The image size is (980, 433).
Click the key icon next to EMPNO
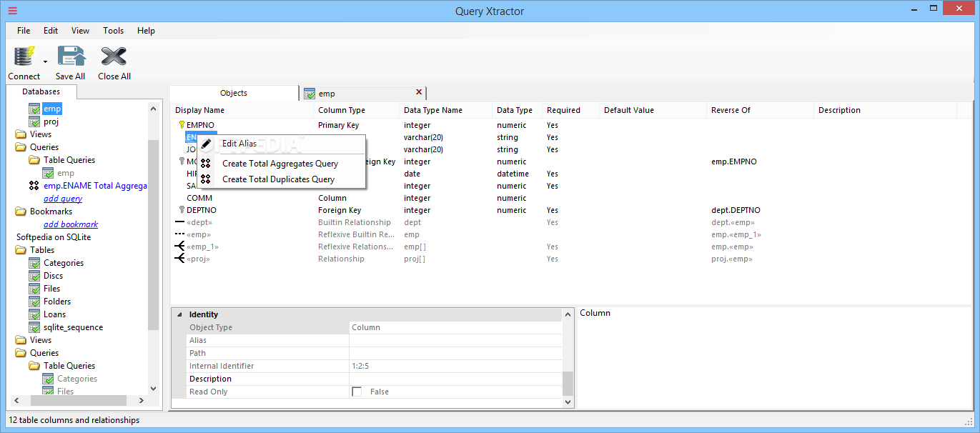[182, 125]
